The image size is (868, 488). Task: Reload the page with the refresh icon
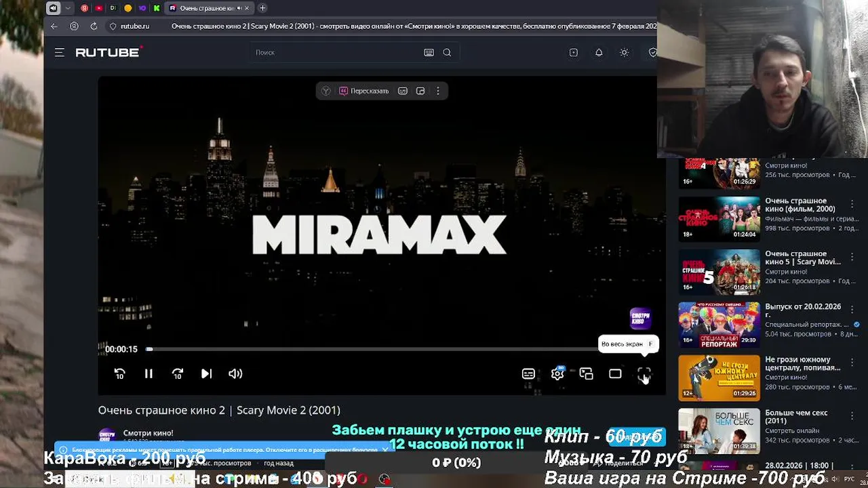tap(94, 26)
